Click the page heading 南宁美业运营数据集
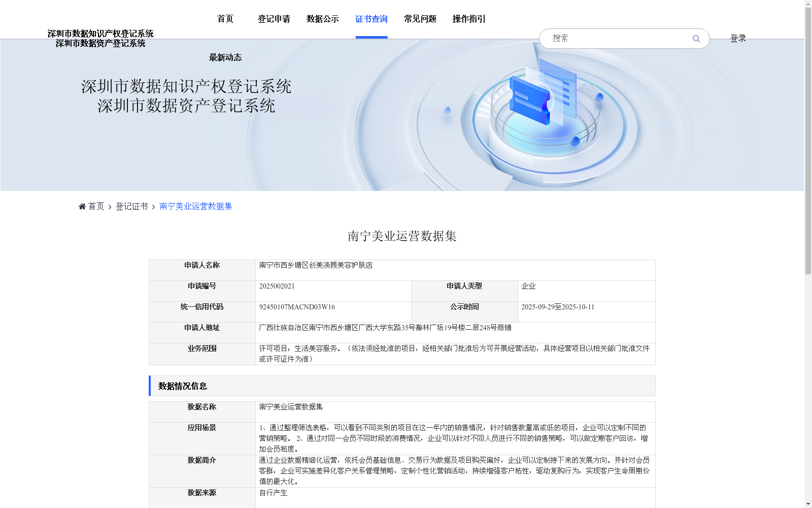 (x=402, y=236)
